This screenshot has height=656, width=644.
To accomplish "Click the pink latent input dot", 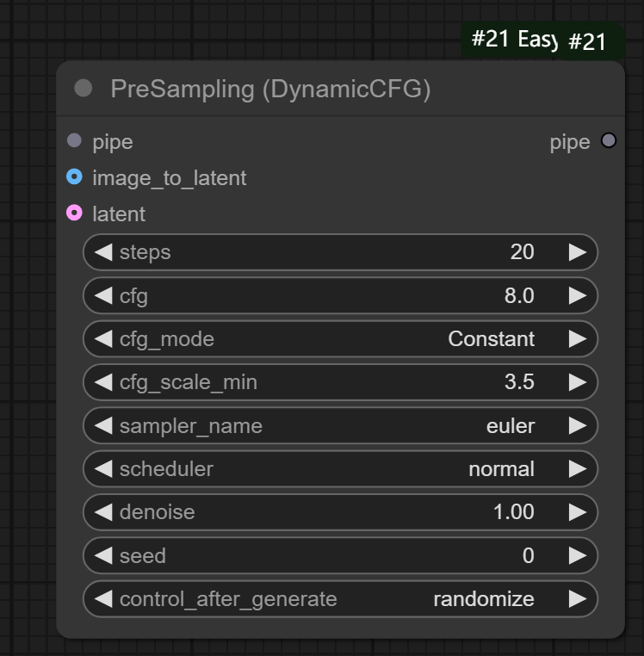I will tap(74, 213).
